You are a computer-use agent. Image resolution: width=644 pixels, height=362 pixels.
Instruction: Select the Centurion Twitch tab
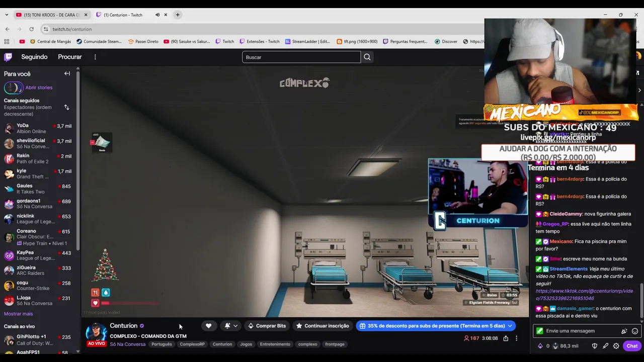132,15
